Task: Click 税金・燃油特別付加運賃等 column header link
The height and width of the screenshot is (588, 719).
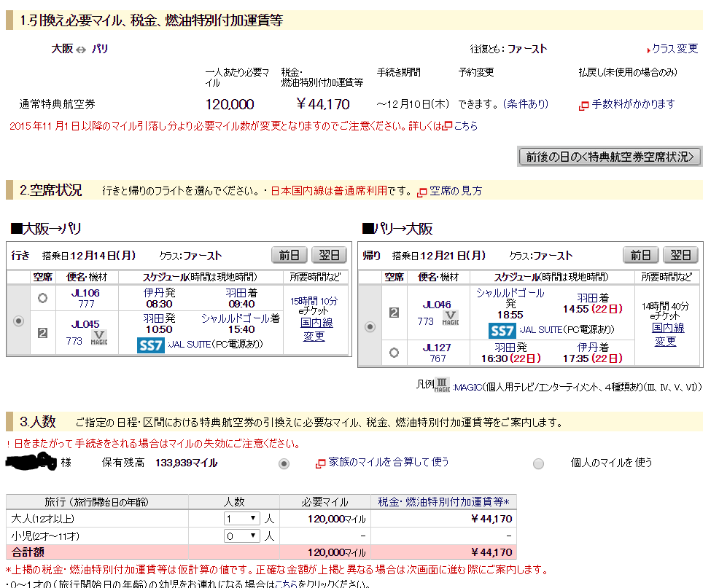Action: (x=443, y=502)
